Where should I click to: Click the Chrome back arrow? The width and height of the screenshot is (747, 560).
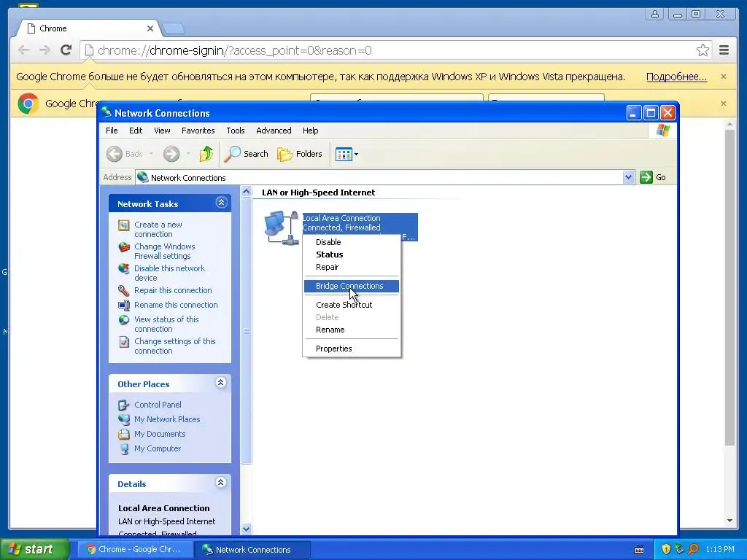coord(23,50)
